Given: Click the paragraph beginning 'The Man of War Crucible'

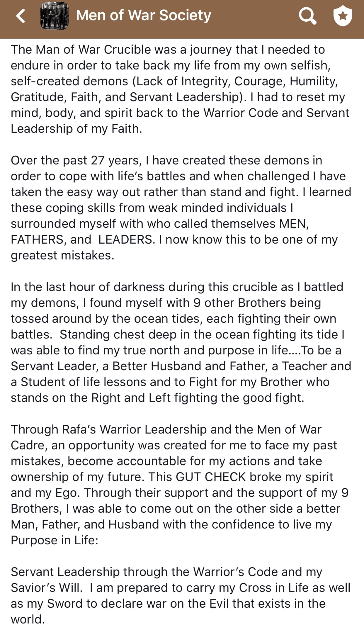Looking at the screenshot, I should click(x=180, y=89).
